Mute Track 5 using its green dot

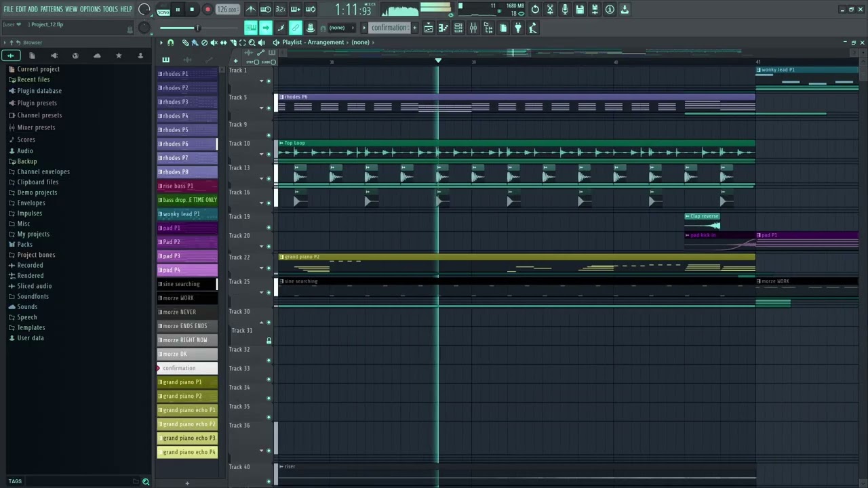[269, 108]
